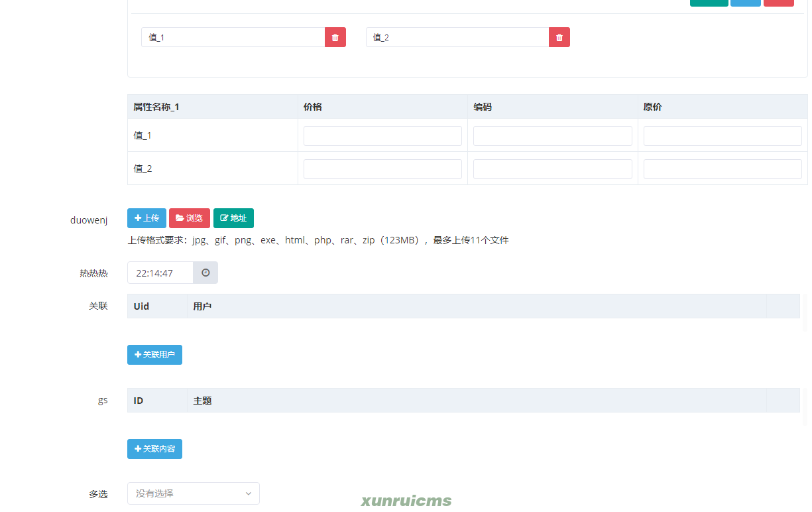The image size is (812, 512).
Task: Edit the 值_1 text field
Action: coord(233,37)
